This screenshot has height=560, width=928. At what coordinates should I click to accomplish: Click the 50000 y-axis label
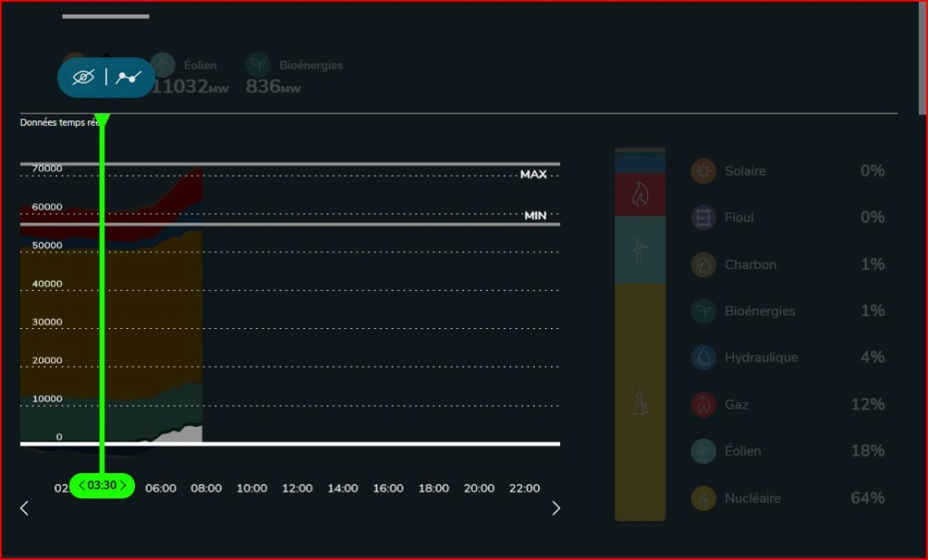point(47,245)
